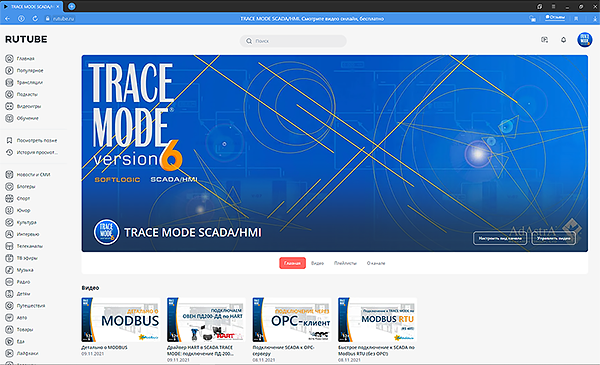
Task: Reload the page with the refresh icon
Action: click(35, 18)
